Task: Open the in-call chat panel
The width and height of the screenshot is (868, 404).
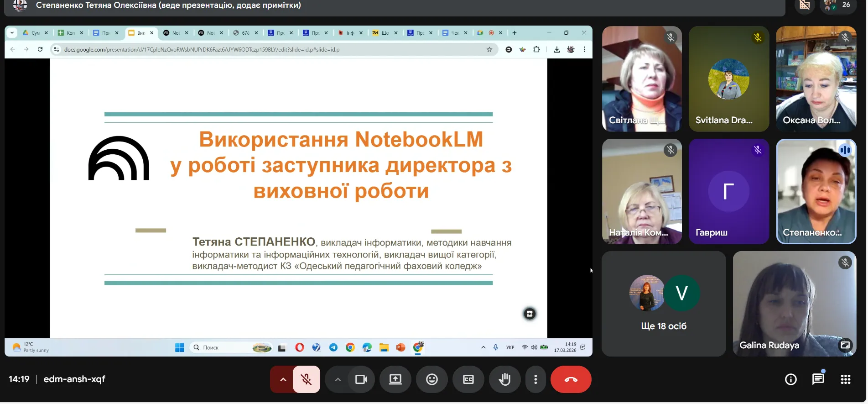Action: [818, 379]
